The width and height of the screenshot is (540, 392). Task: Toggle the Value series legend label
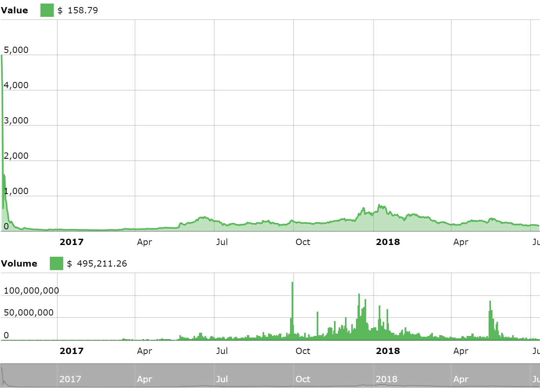(15, 10)
